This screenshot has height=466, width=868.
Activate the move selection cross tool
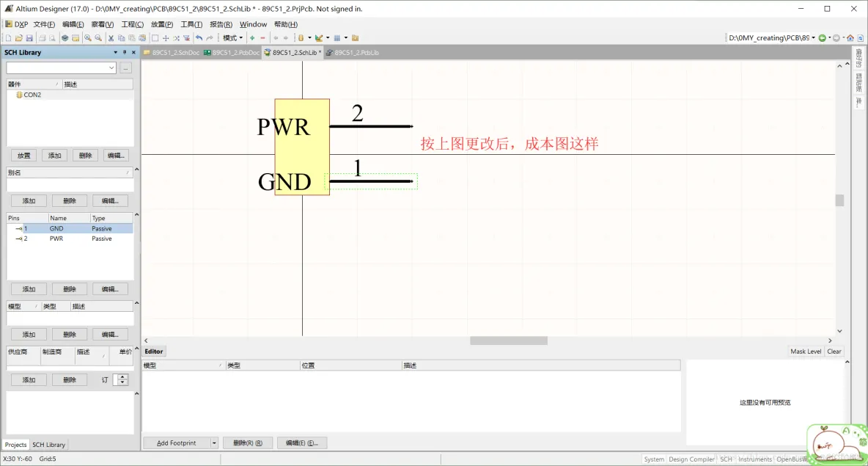click(x=166, y=38)
